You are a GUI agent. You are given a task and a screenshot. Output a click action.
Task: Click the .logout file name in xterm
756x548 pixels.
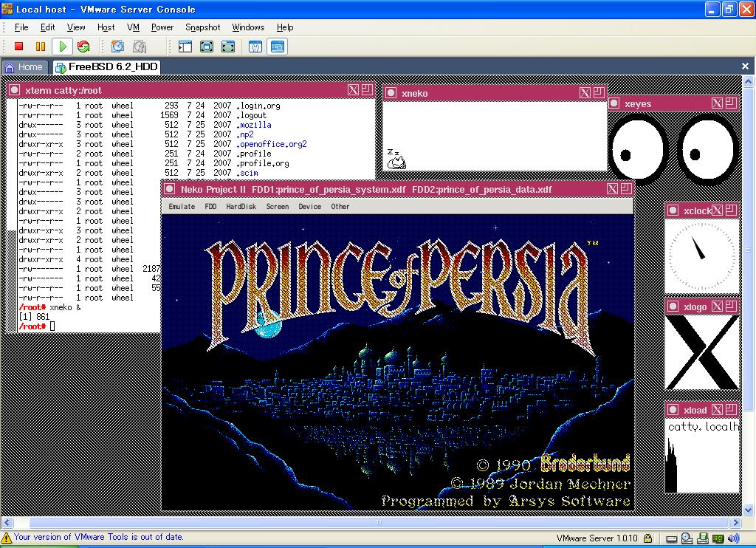pyautogui.click(x=251, y=114)
